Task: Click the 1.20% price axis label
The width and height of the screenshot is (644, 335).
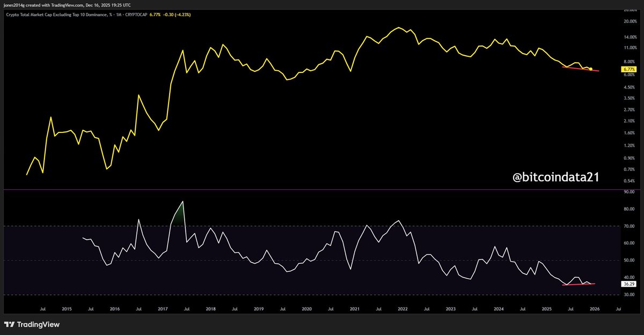Action: pos(629,145)
